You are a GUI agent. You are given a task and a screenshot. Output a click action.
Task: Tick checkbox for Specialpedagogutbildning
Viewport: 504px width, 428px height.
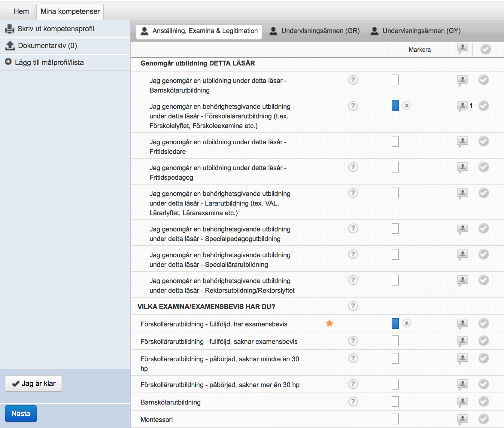click(x=395, y=228)
